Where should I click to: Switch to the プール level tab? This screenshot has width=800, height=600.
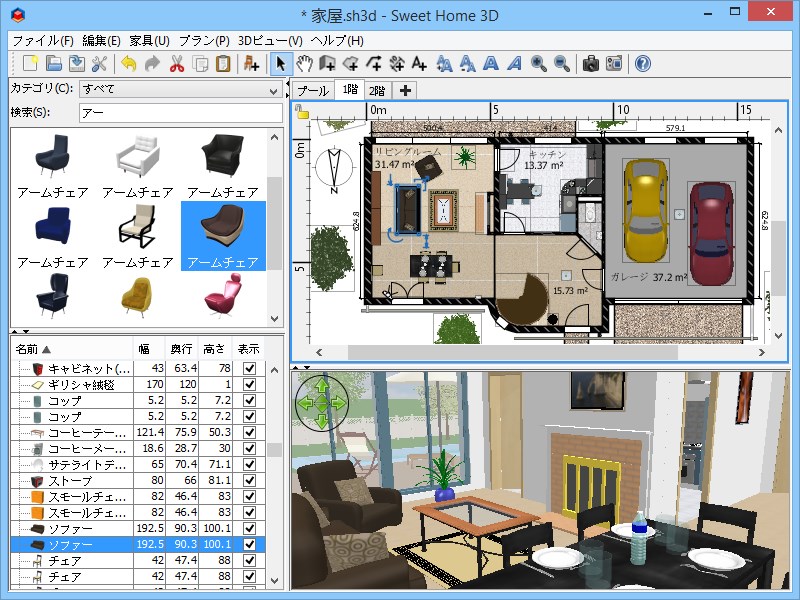(x=313, y=90)
